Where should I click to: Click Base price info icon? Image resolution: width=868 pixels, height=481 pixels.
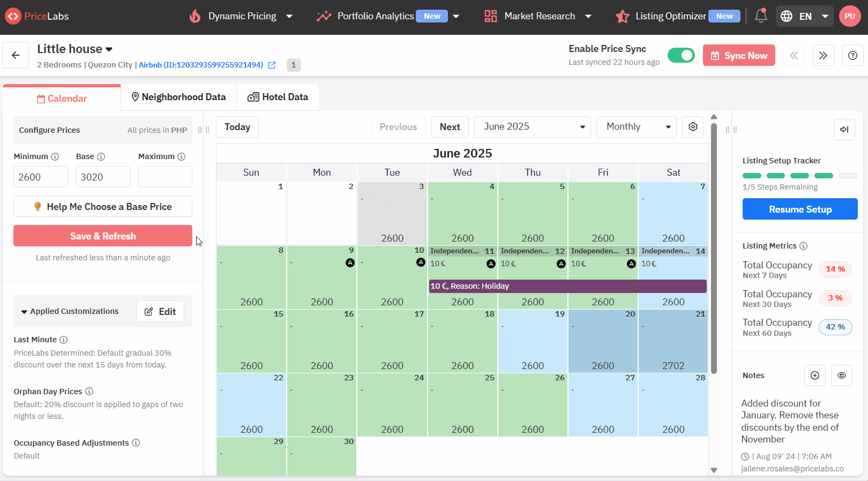tap(101, 156)
